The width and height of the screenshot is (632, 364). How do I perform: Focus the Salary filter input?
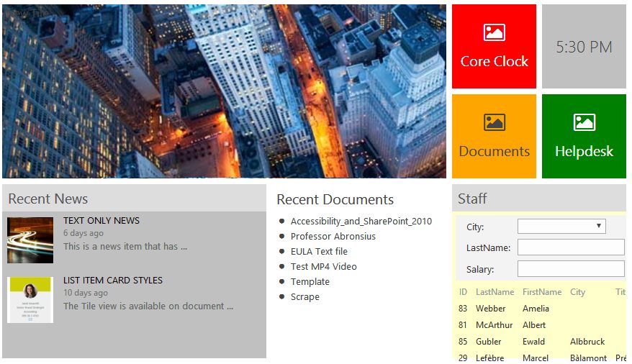coord(571,268)
